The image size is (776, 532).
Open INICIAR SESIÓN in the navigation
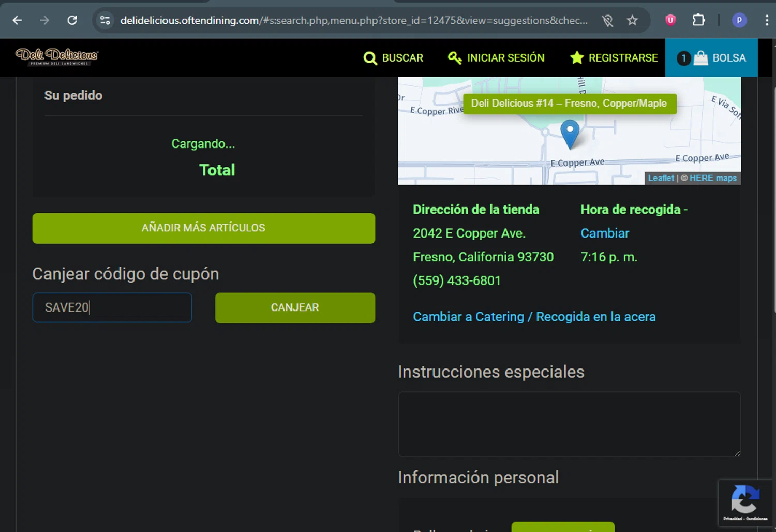coord(496,58)
